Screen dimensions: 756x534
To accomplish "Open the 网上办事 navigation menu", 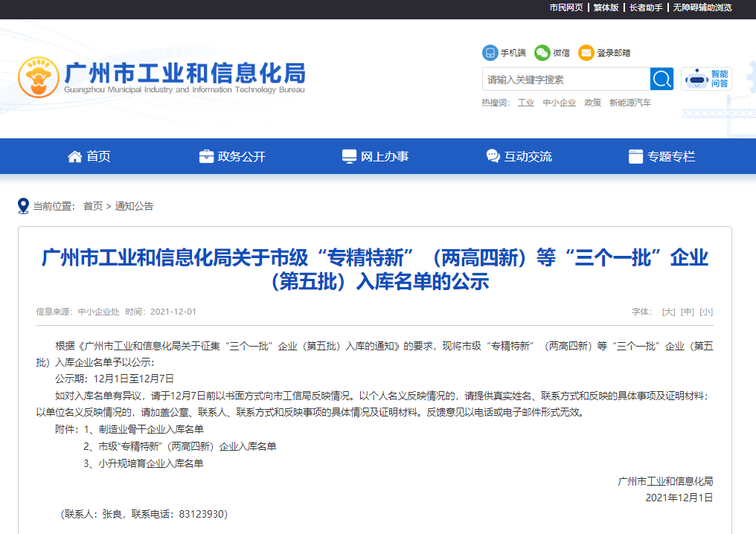I will coord(375,157).
